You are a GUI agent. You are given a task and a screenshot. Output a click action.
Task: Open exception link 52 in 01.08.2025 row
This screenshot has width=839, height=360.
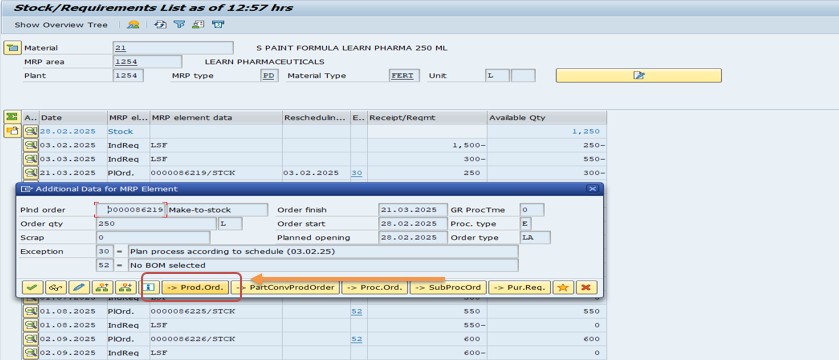click(356, 311)
